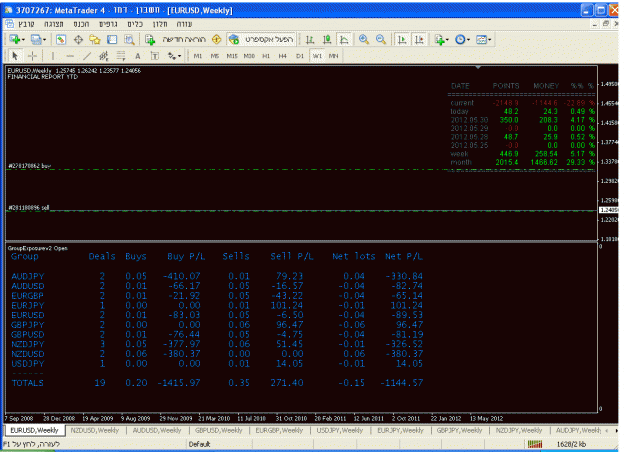Select the M1 timeframe
625x452 pixels.
point(198,56)
